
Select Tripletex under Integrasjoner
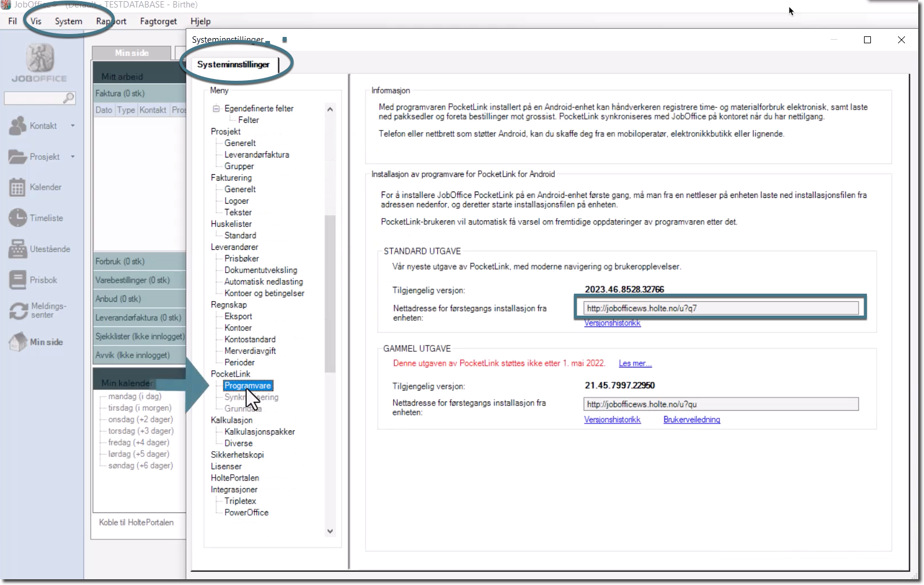240,501
